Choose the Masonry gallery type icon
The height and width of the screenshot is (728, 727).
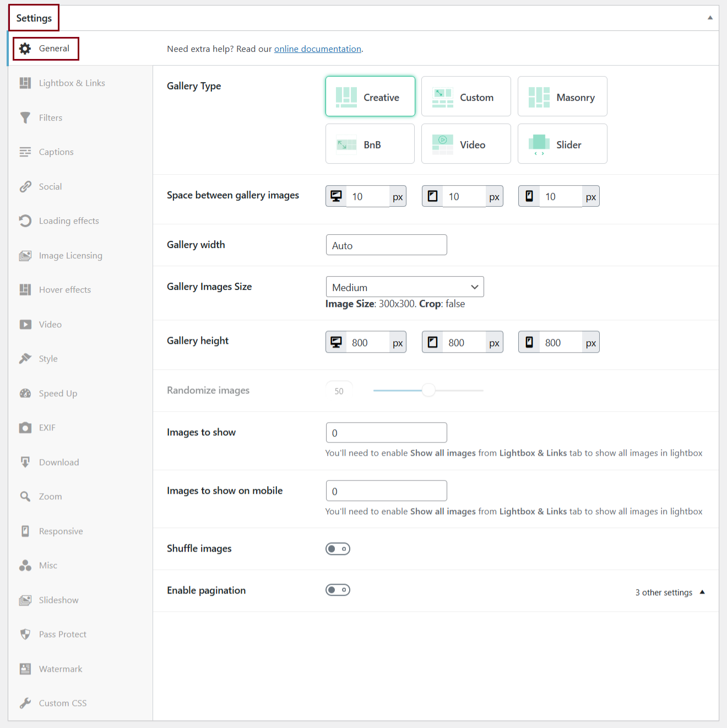point(539,97)
